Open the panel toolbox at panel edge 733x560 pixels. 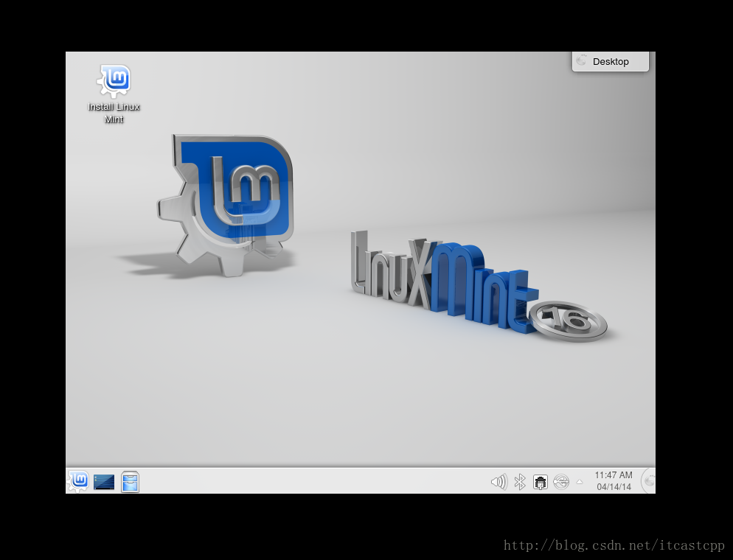point(648,480)
